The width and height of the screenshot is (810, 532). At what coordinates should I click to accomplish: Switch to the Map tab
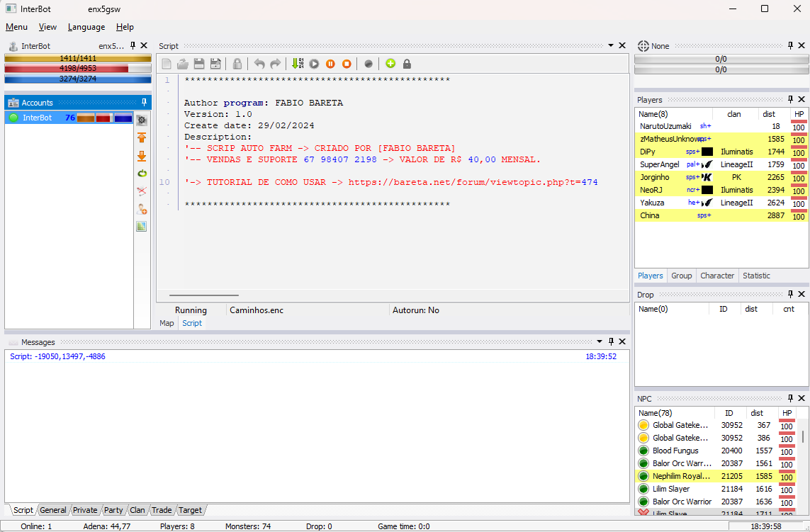[x=167, y=323]
